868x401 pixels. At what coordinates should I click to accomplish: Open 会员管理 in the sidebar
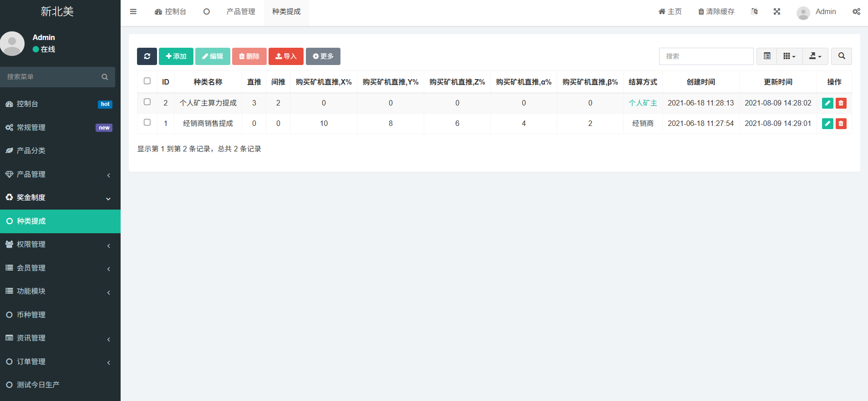coord(60,268)
